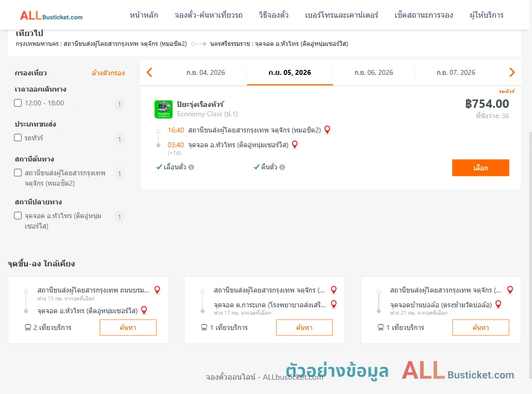Open จองตั๋ว-ค้นหาเที่ยวรถ in navigation

click(208, 15)
